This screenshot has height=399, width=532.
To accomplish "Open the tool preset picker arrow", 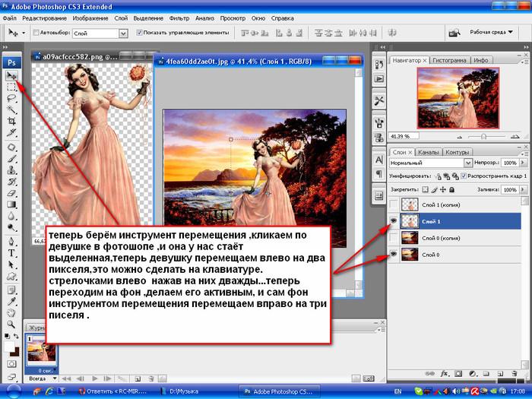I will 24,33.
